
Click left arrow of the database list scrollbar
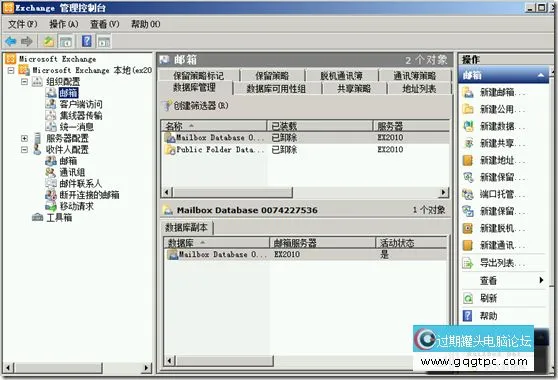[167, 192]
